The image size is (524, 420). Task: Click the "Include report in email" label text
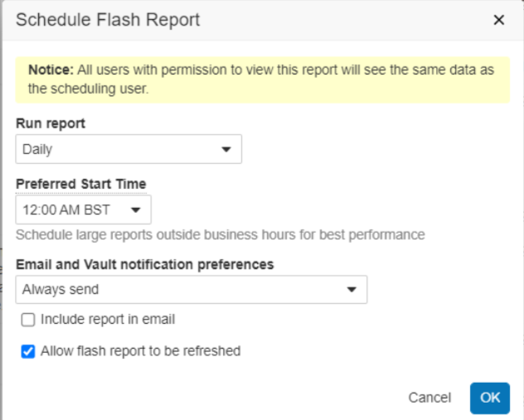pos(108,320)
